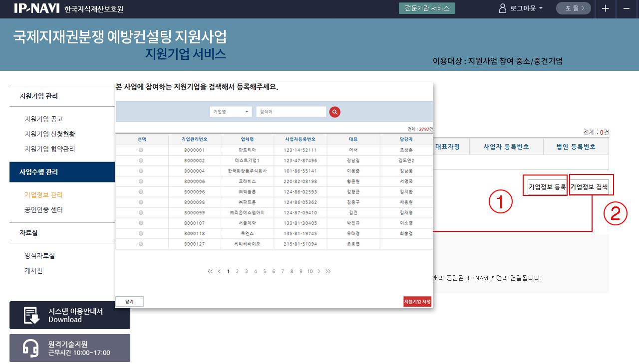Image resolution: width=639 pixels, height=364 pixels.
Task: Download the 시스템 이용안내서 guide
Action: [x=70, y=315]
